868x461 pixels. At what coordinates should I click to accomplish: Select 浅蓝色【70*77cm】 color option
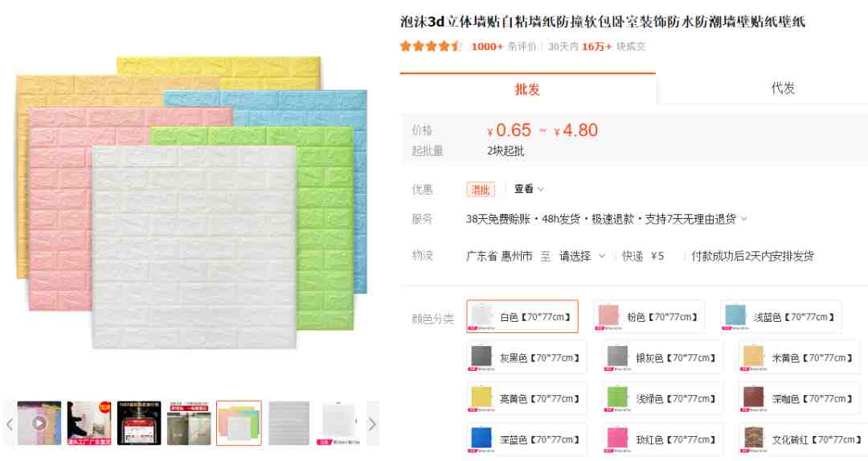tap(781, 316)
